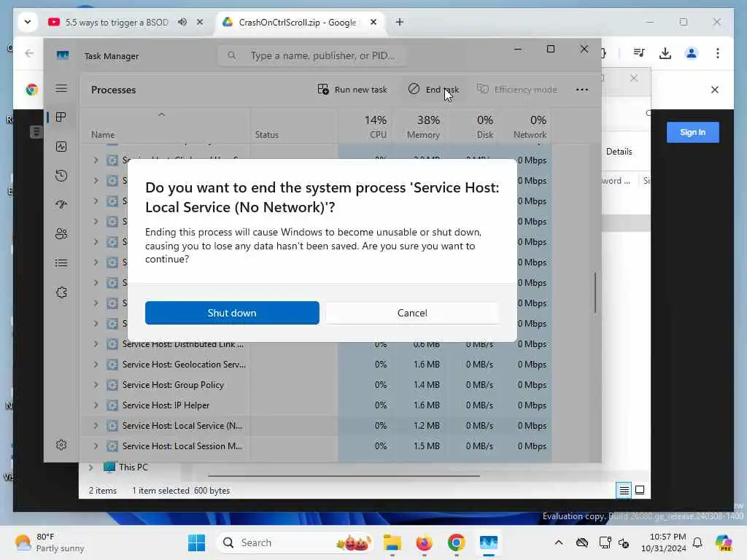The width and height of the screenshot is (747, 560).
Task: Switch to the 5.5 ways to trigger a BSOD tab
Action: point(117,23)
